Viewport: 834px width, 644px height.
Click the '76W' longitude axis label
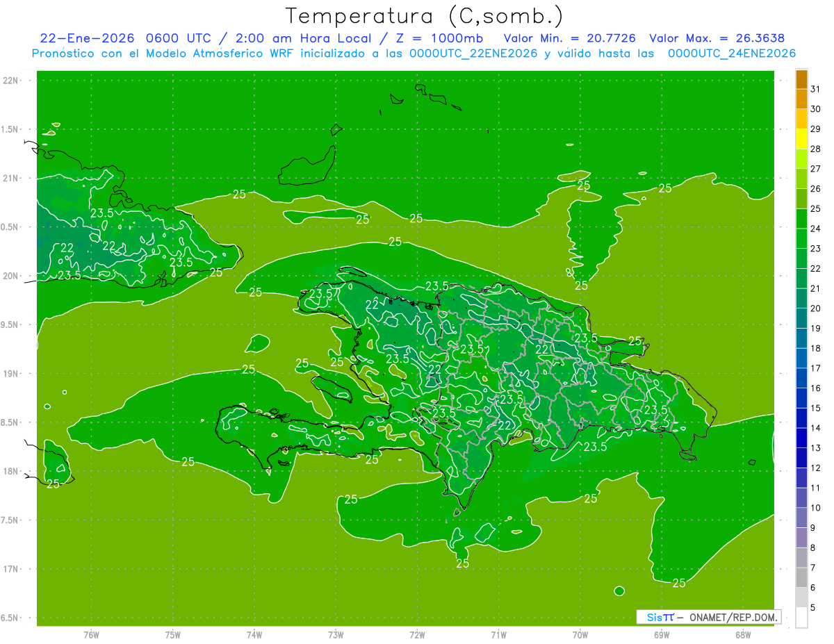[x=91, y=634]
